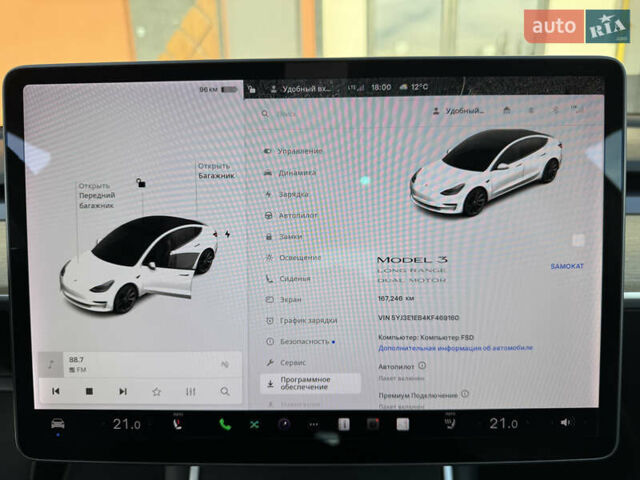
Task: Open driver profile Удобный in settings header
Action: pyautogui.click(x=459, y=111)
